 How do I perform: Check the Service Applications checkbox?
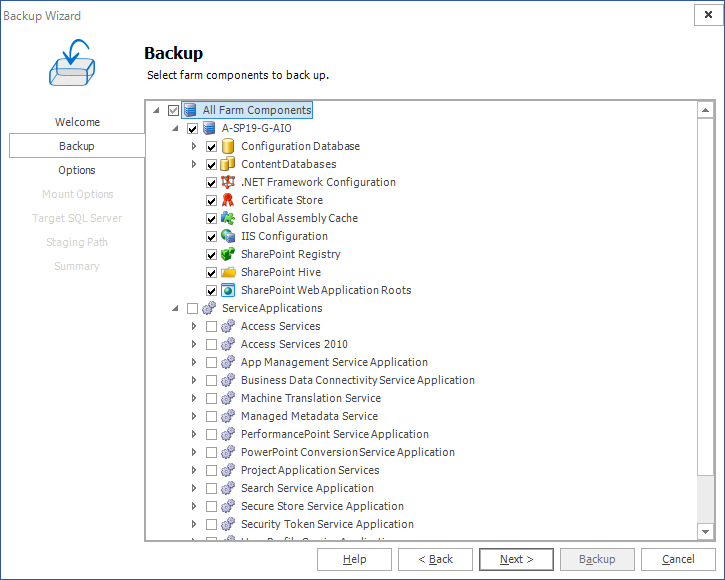tap(192, 309)
